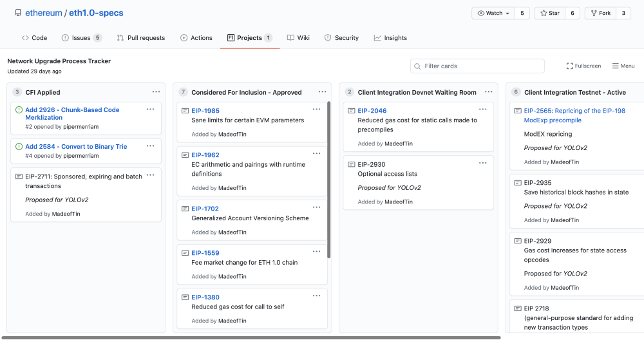Open the ethereum owner link
This screenshot has height=340, width=644.
[x=44, y=13]
